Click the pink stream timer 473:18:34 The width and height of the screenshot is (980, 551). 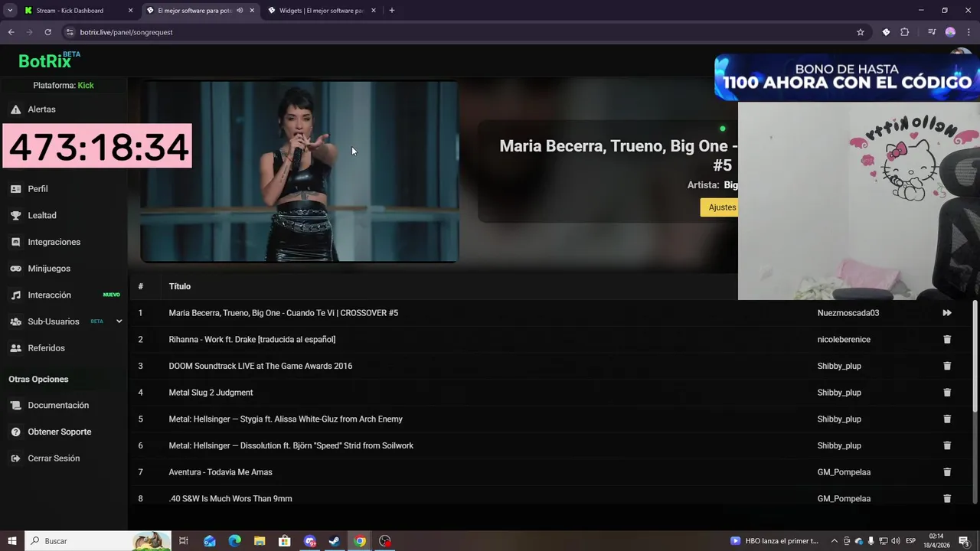[97, 146]
